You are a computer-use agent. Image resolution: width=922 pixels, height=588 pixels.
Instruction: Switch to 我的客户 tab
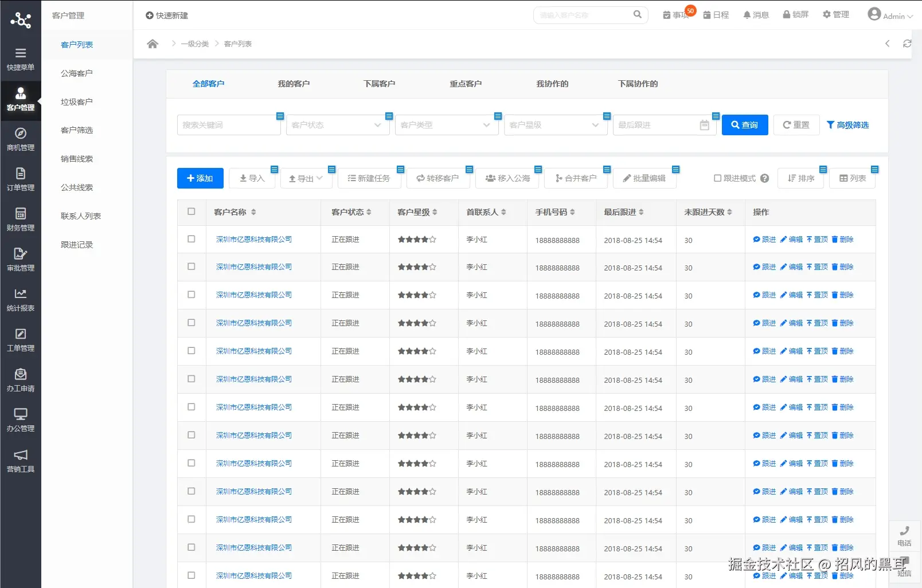pos(294,84)
